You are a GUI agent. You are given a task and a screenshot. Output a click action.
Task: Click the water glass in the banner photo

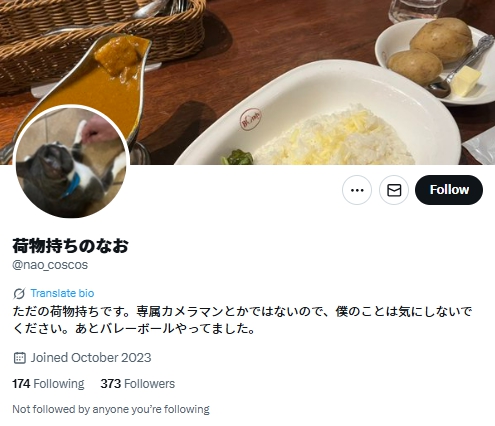418,10
